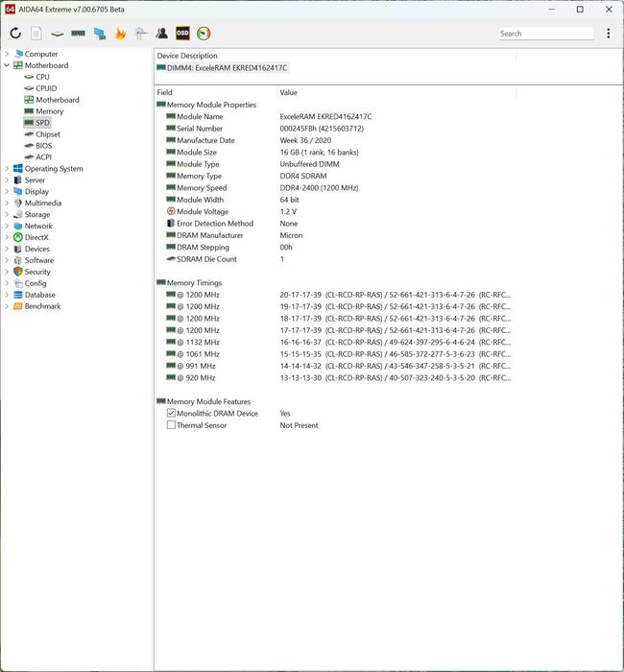
Task: Select the Benchmark category
Action: pyautogui.click(x=42, y=306)
